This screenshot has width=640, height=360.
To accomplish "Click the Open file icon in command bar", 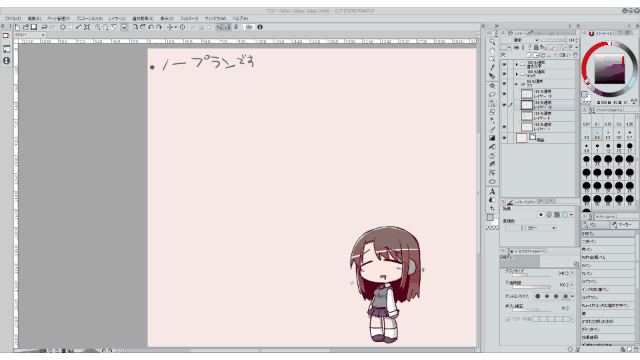I will pyautogui.click(x=26, y=27).
